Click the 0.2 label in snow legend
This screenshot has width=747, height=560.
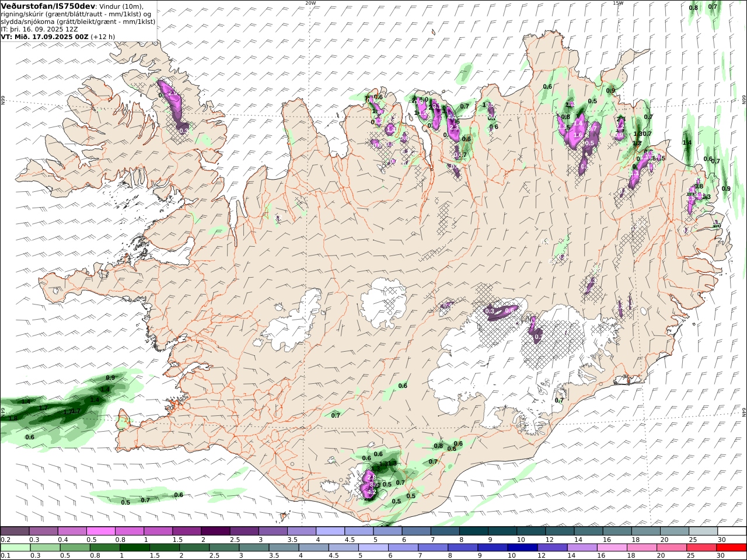click(x=5, y=540)
